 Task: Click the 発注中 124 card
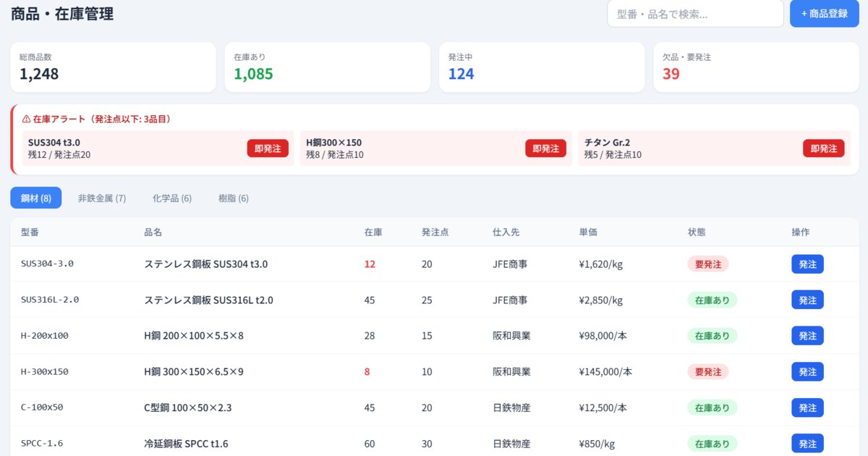(x=542, y=67)
